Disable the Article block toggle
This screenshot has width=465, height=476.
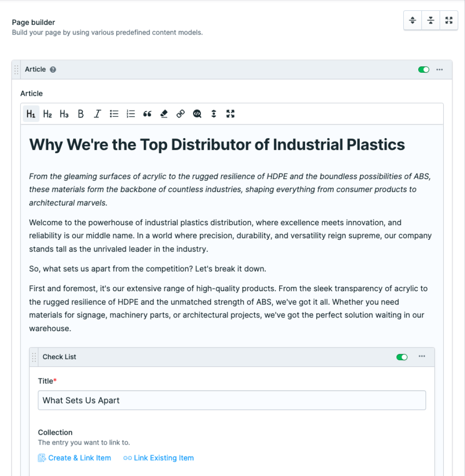[423, 69]
